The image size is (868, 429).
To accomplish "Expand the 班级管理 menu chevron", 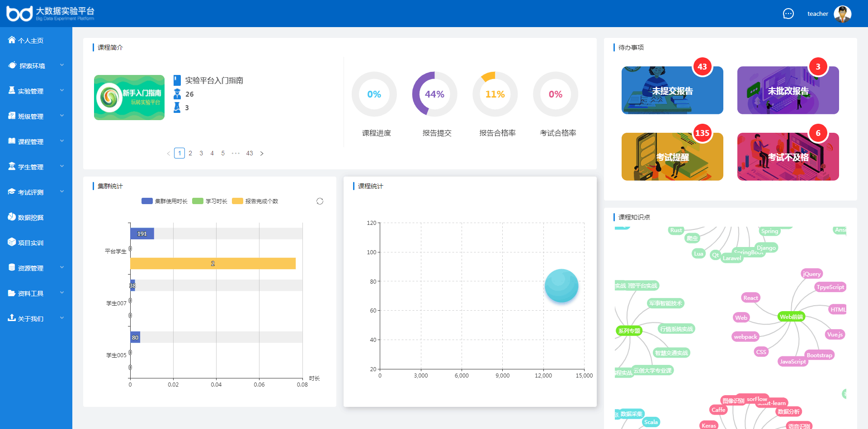I will click(62, 116).
